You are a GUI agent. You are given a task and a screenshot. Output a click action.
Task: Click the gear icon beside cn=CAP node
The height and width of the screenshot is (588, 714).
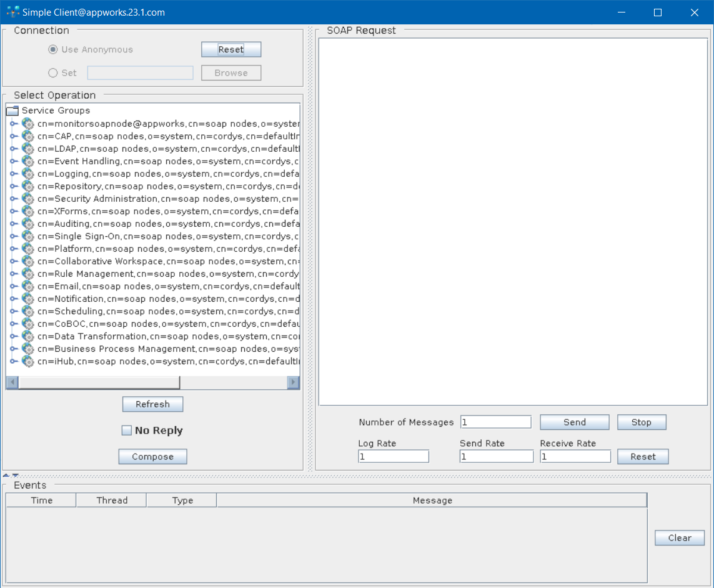click(x=28, y=136)
